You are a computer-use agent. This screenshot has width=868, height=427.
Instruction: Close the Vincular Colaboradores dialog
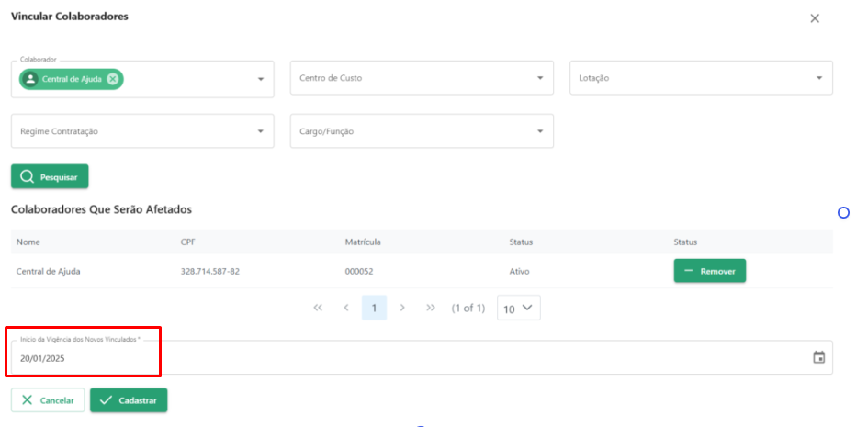pos(815,18)
